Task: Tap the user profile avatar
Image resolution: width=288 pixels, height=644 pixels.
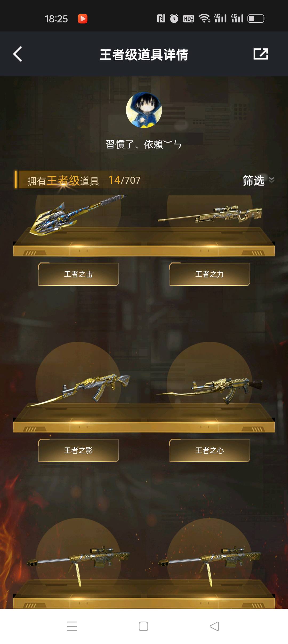Action: (144, 110)
